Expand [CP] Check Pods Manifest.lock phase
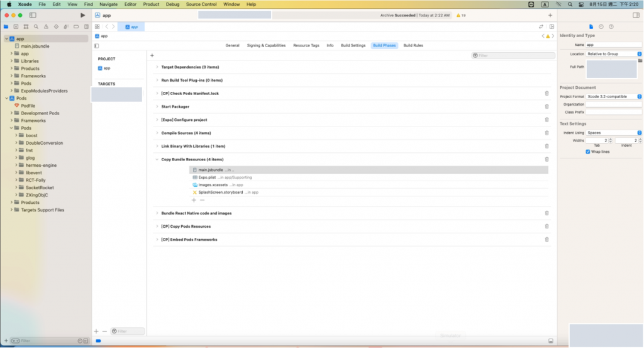 click(157, 93)
